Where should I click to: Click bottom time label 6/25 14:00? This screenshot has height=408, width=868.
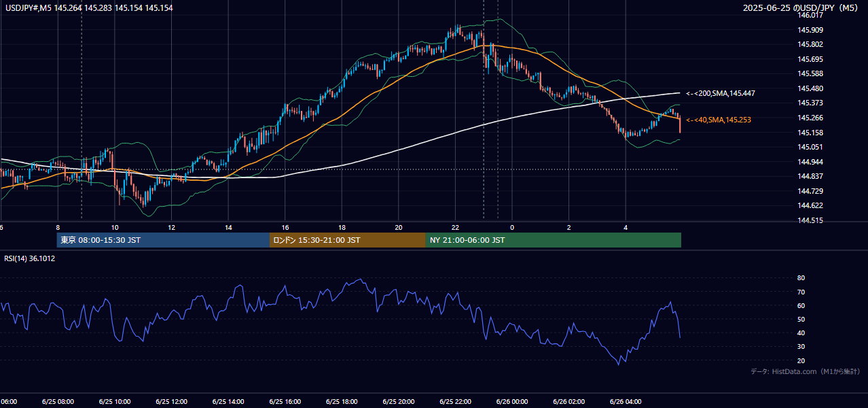tap(229, 402)
